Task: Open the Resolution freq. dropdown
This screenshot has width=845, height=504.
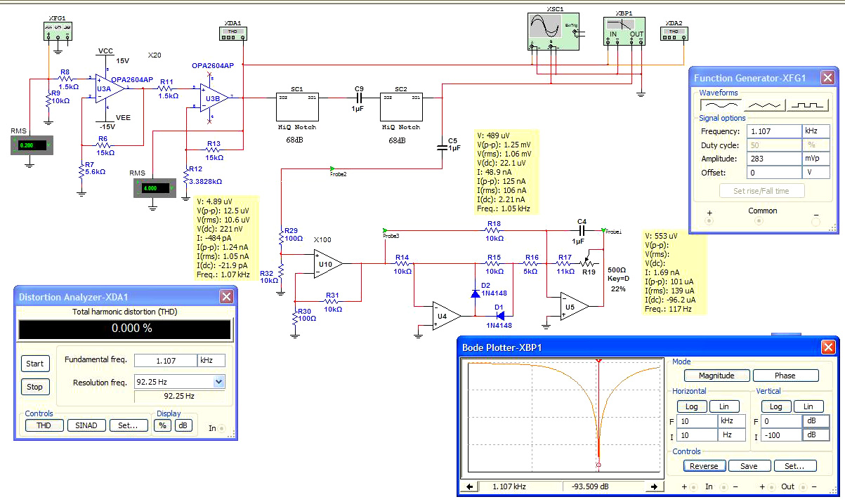Action: point(218,382)
